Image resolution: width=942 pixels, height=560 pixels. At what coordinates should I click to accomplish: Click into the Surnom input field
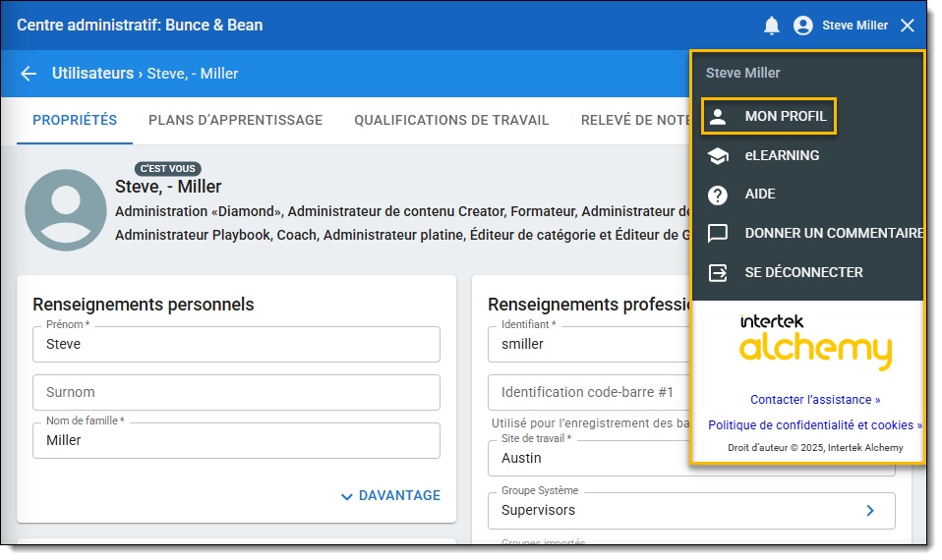pos(236,392)
